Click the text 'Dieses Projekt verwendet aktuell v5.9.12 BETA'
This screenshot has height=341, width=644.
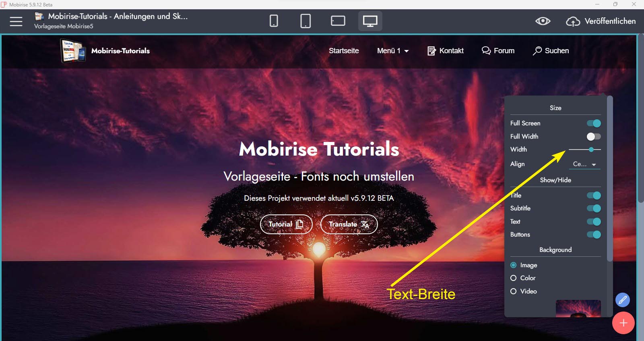319,198
